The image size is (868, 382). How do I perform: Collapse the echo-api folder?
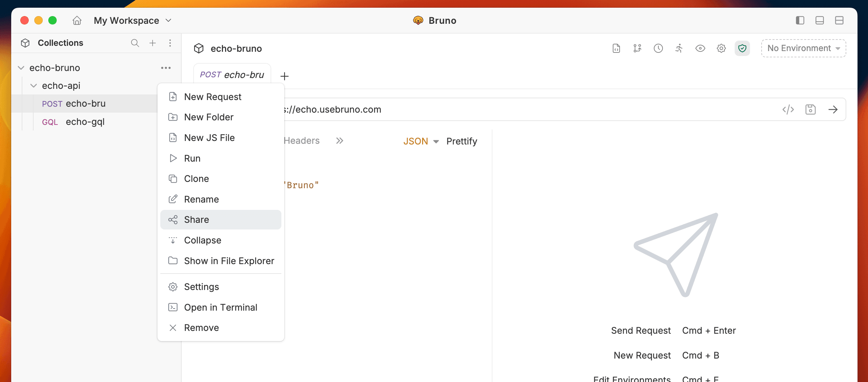(33, 85)
